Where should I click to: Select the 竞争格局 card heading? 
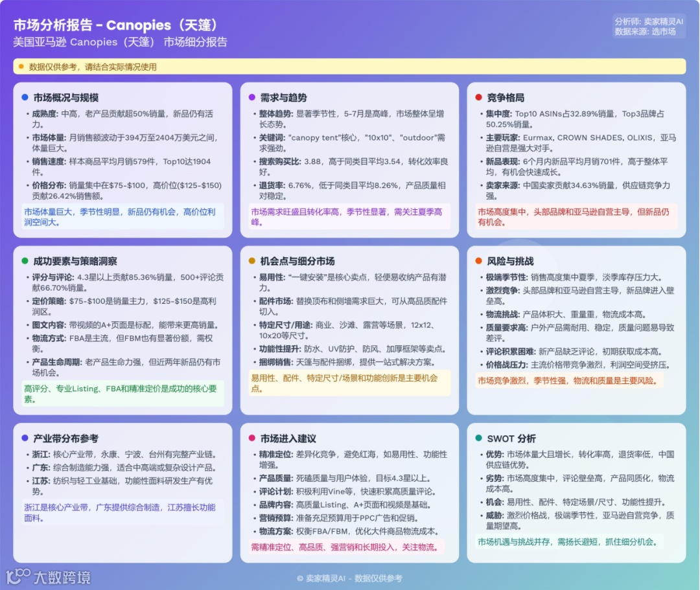click(x=506, y=98)
